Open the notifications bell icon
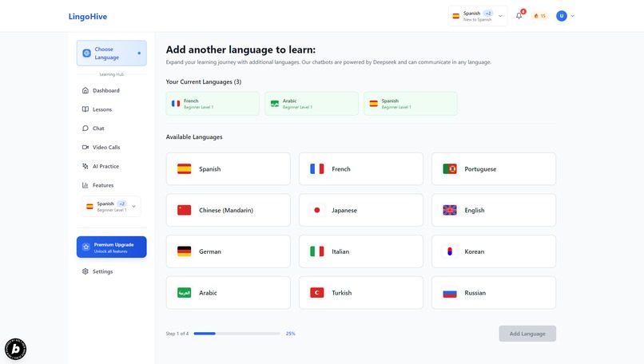The width and height of the screenshot is (644, 364). coord(519,16)
